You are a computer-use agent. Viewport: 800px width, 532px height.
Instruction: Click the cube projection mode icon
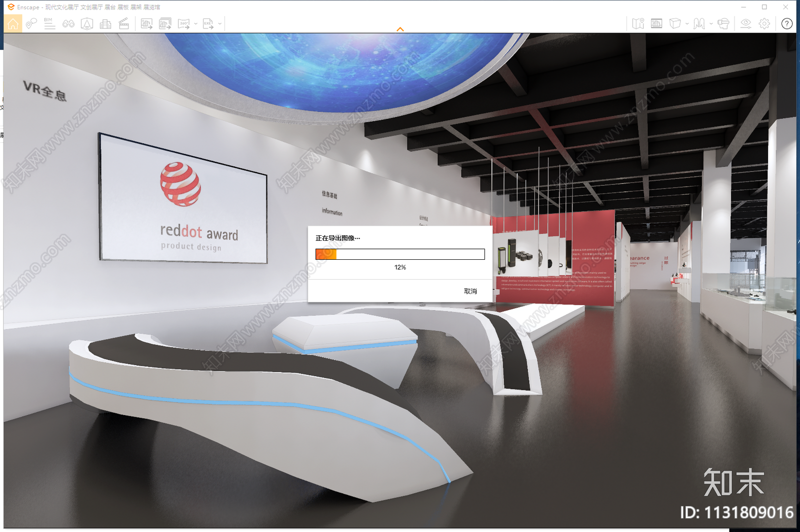(675, 23)
